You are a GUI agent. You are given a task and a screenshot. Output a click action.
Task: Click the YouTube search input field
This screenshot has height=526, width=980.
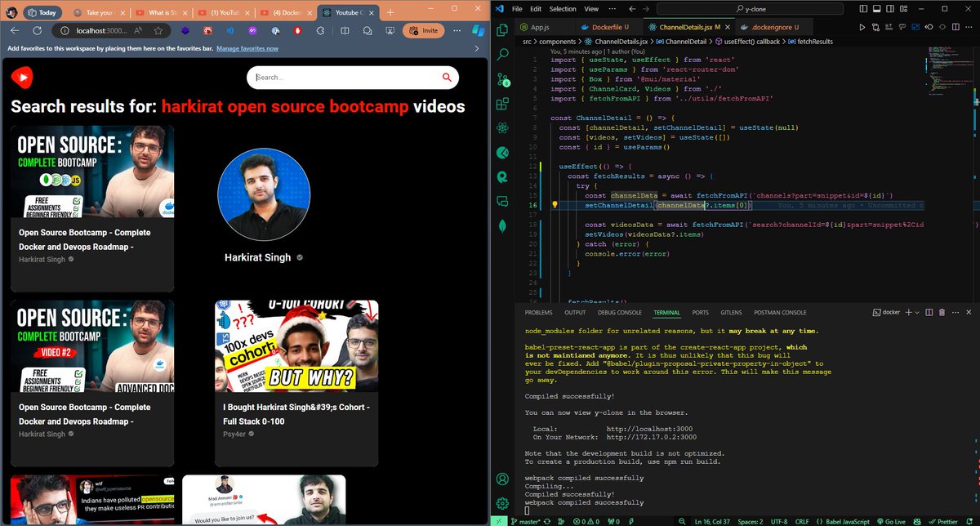(343, 78)
